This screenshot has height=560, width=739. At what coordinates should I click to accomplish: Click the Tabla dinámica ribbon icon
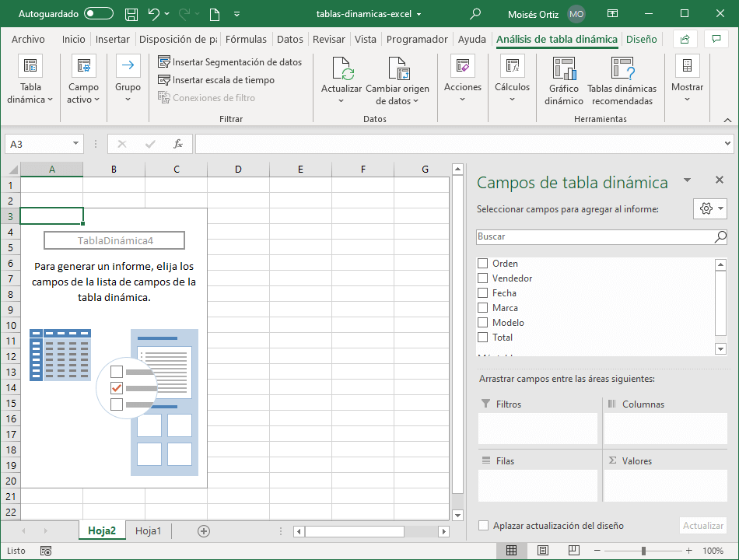pyautogui.click(x=30, y=66)
